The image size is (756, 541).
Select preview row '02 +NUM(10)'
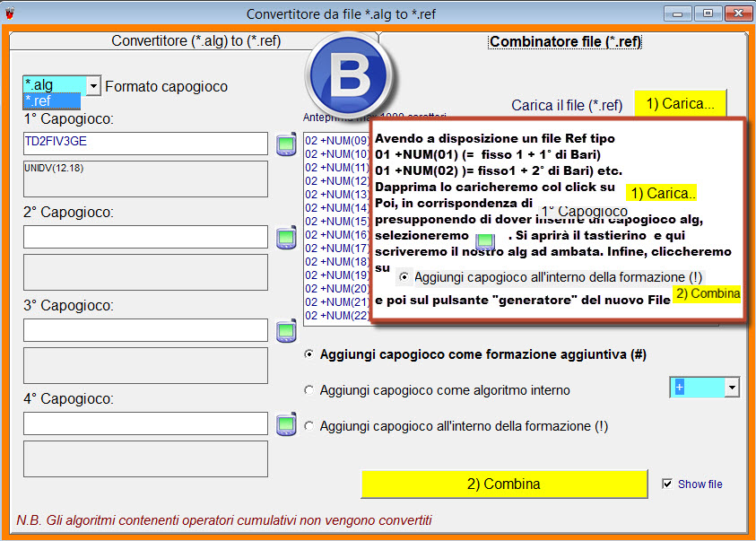tap(337, 154)
